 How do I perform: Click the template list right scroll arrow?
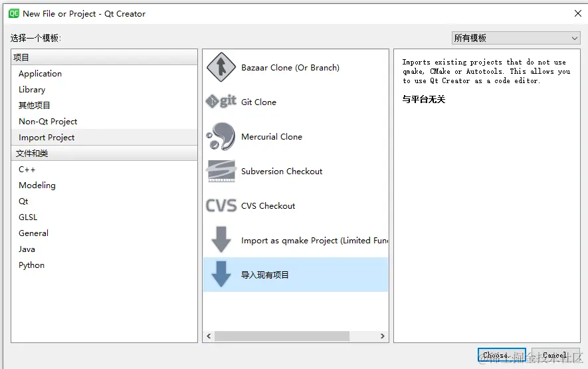(383, 336)
